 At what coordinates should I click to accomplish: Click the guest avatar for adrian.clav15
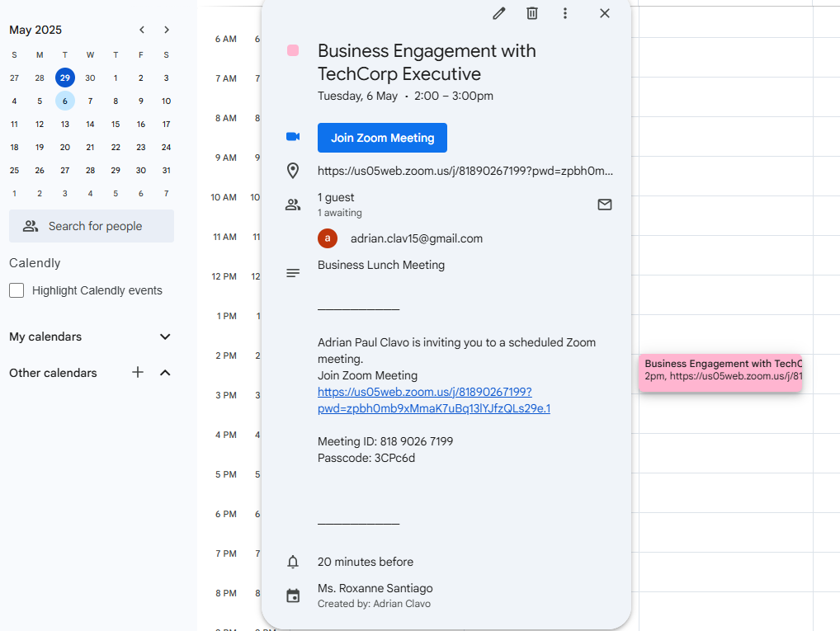coord(328,238)
